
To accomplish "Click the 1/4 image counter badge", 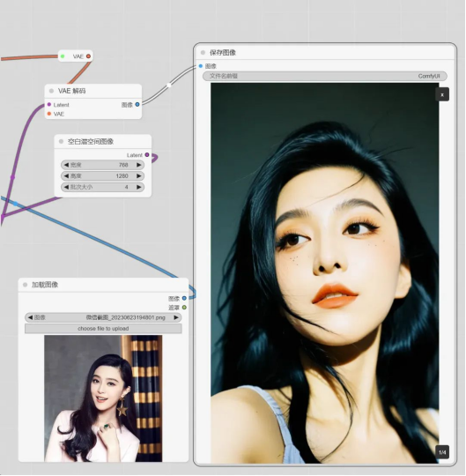I will tap(442, 452).
